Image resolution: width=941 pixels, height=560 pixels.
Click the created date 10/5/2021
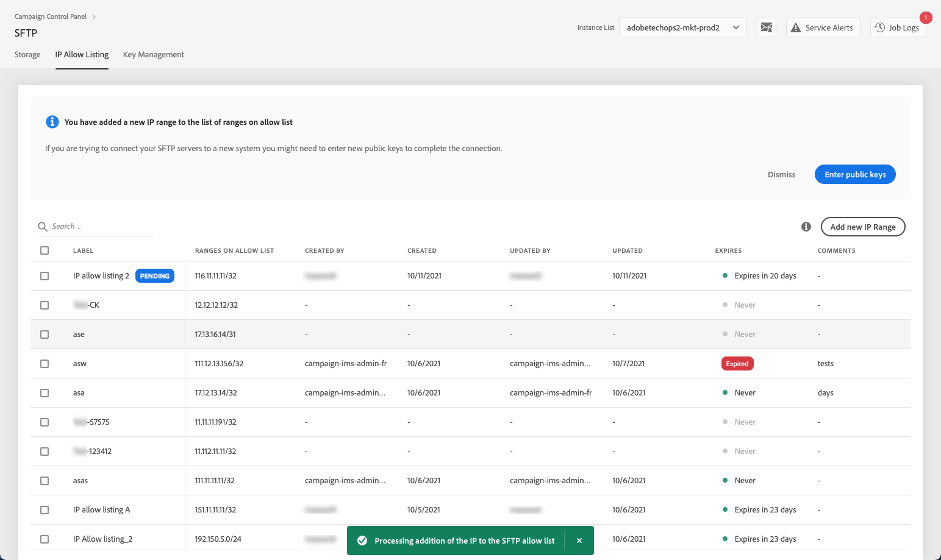pos(424,510)
